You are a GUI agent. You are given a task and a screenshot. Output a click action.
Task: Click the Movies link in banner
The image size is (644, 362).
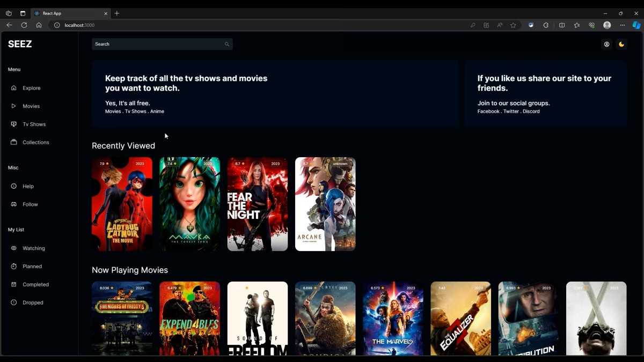[x=113, y=112]
